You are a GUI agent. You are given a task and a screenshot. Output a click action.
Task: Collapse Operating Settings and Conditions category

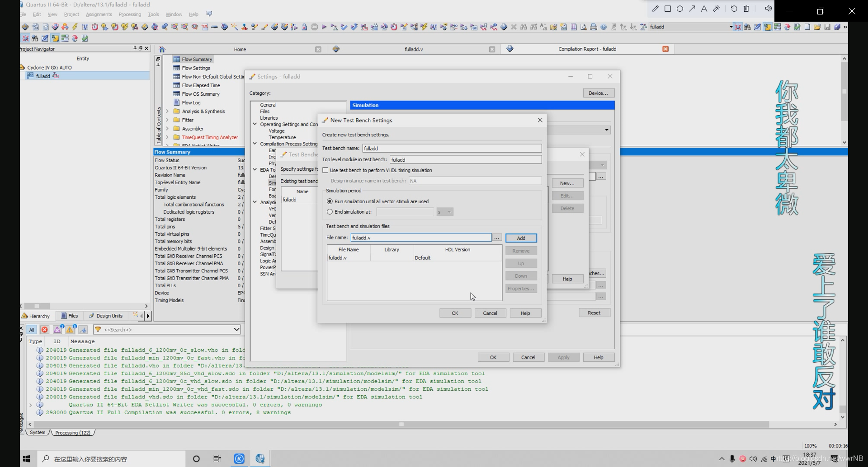point(255,124)
